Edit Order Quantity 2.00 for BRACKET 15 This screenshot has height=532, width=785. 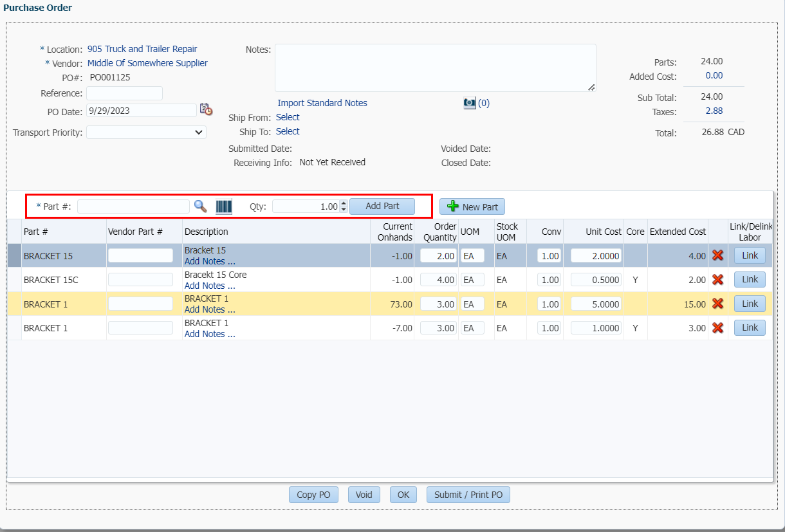point(438,255)
